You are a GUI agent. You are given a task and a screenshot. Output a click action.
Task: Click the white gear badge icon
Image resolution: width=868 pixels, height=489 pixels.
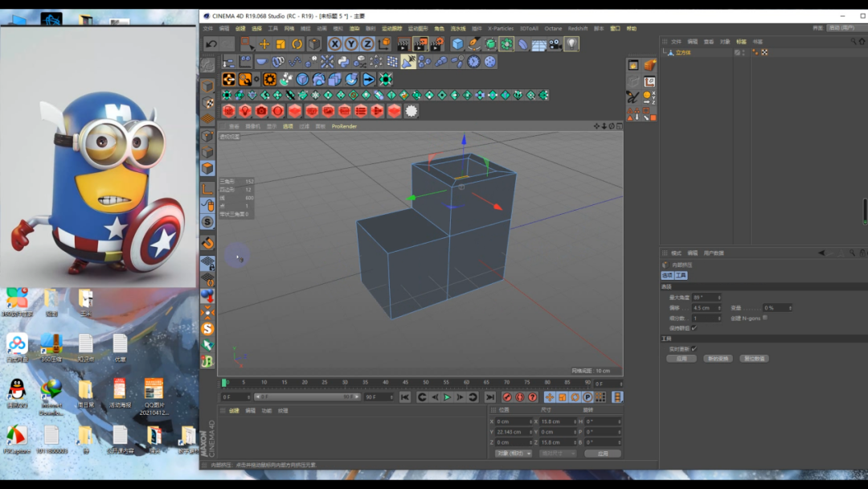click(x=411, y=111)
